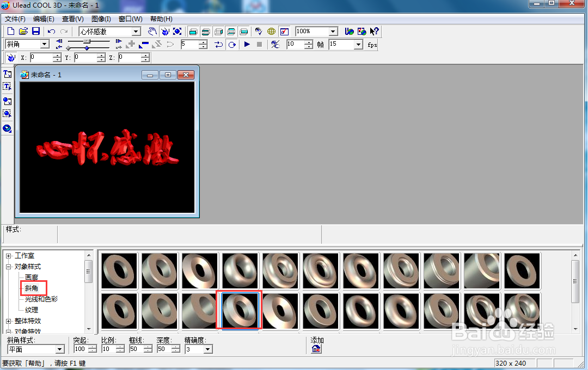Click the timeline slider thumb
Screen dimensions: 588x370
pos(87,41)
